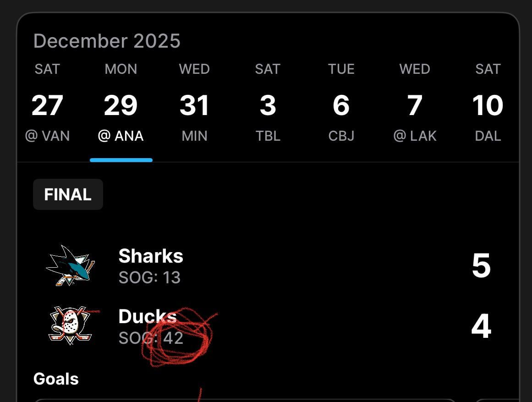The width and height of the screenshot is (532, 402).
Task: Switch to the January 10 DAL game
Action: coord(488,105)
